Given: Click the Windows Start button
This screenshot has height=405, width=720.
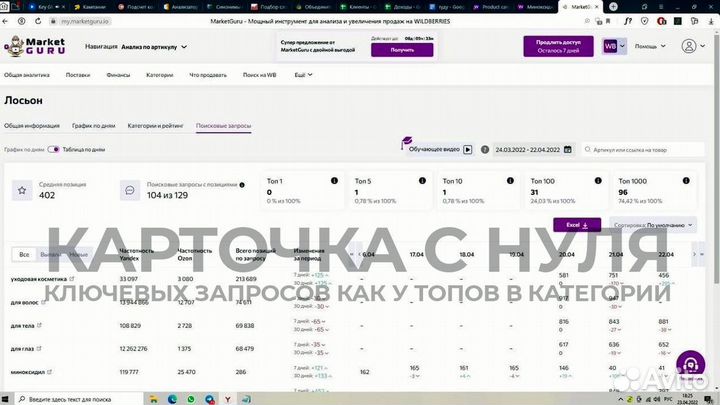Looking at the screenshot, I should pyautogui.click(x=6, y=399).
